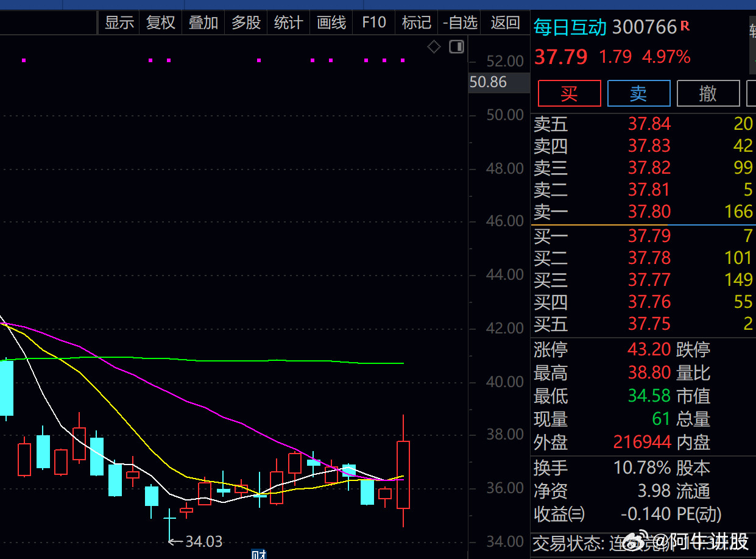Click the 返回 menu item
This screenshot has height=559, width=756.
point(505,23)
